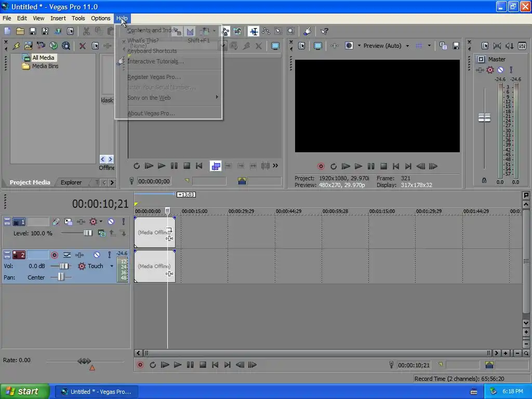532x399 pixels.
Task: Click the New Project toolbar icon
Action: (7, 31)
